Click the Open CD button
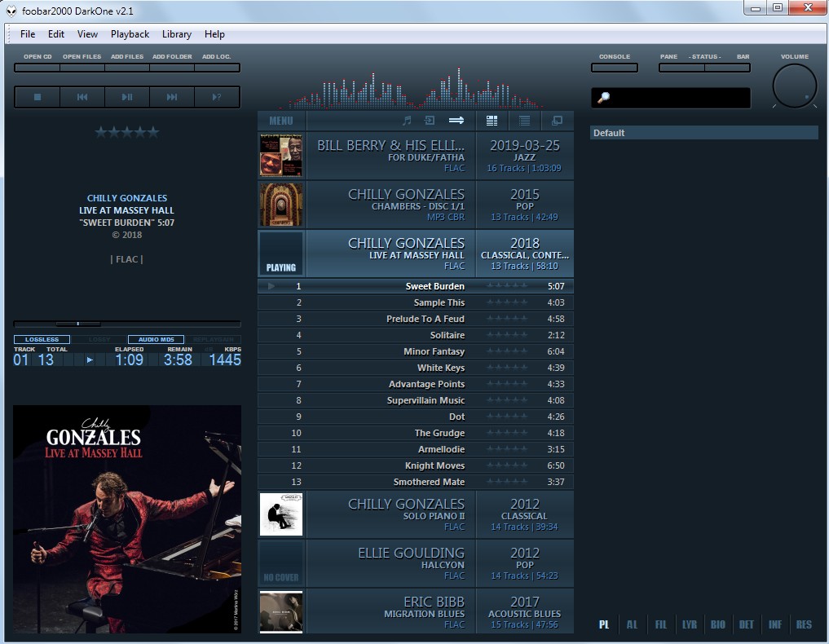Viewport: 829px width, 644px height. coord(37,68)
